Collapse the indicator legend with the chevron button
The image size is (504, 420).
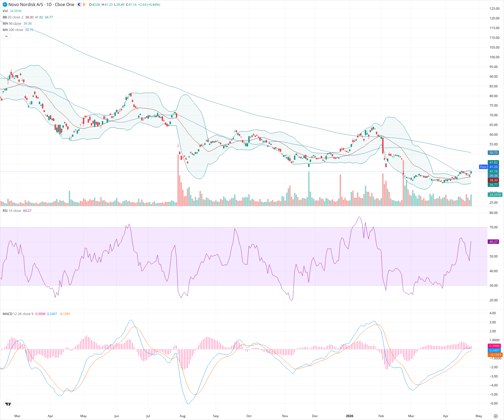[x=6, y=36]
